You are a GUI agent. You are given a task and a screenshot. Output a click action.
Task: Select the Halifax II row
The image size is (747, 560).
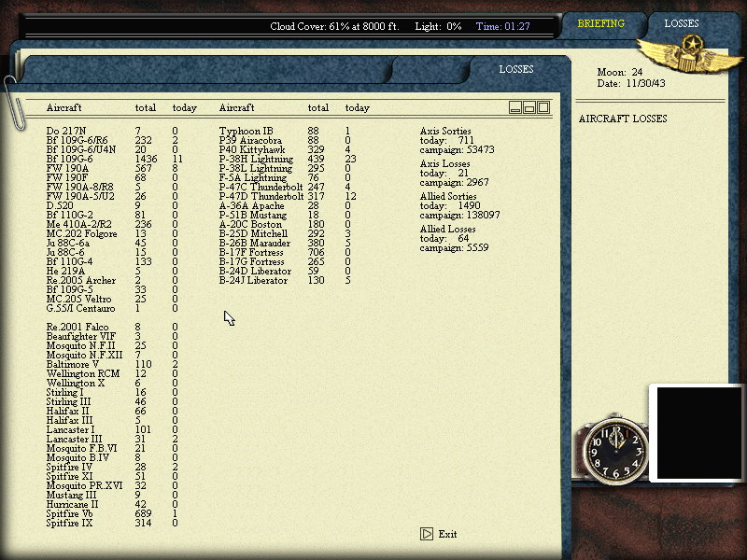[x=112, y=411]
